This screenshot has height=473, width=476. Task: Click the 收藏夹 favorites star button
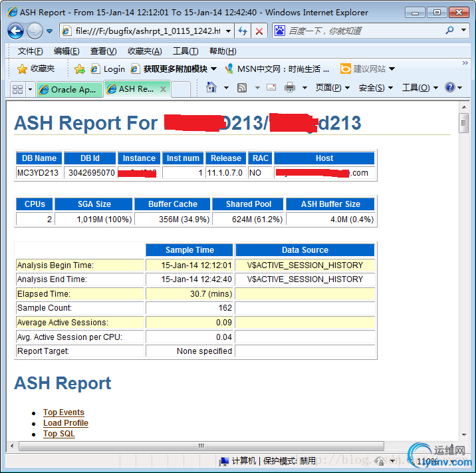tap(36, 69)
